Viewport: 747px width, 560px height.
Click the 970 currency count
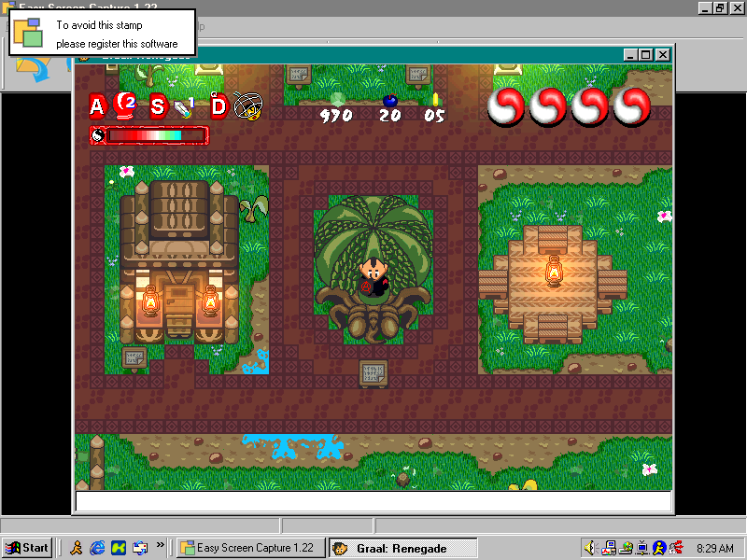(x=336, y=115)
